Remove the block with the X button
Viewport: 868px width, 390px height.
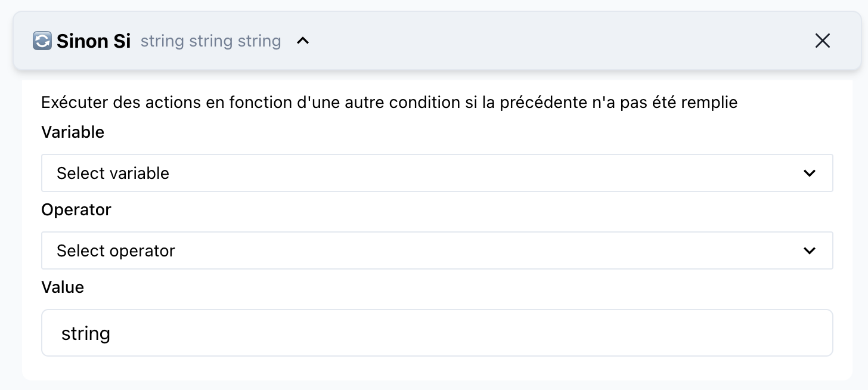822,41
